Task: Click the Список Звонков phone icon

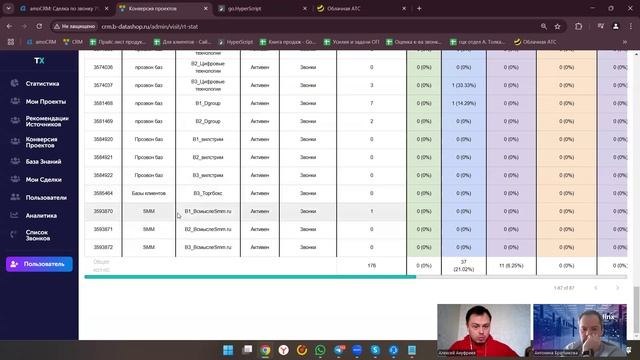Action: (14, 234)
